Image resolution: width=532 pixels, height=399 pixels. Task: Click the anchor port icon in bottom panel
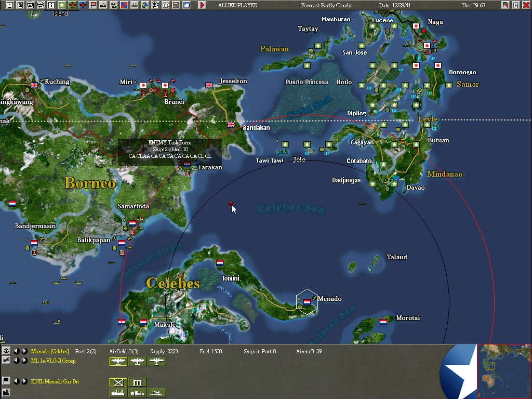6,351
